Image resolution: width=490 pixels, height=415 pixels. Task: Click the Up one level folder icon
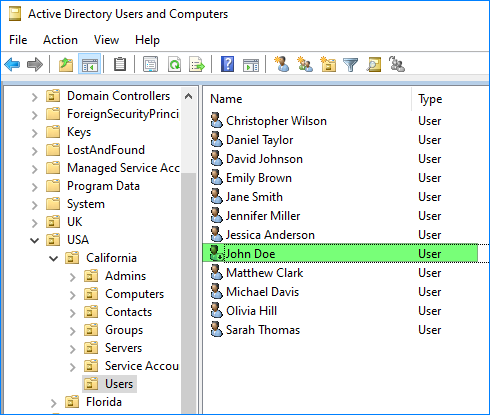coord(66,64)
